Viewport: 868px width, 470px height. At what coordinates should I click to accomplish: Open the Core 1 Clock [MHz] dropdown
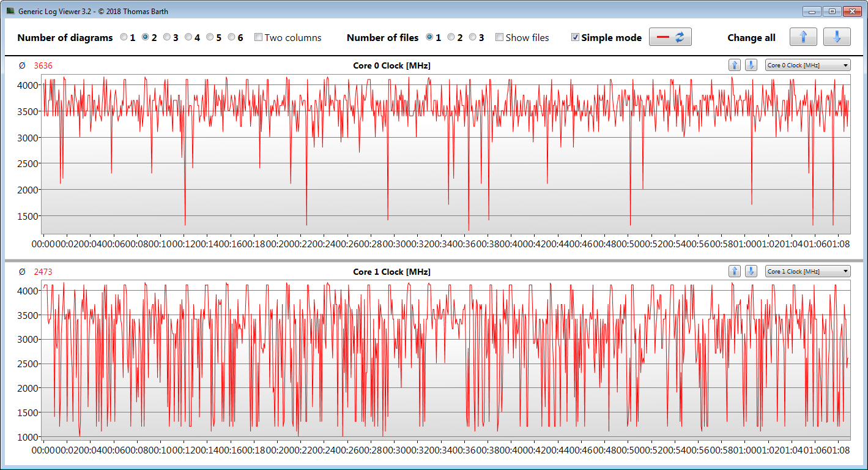coord(807,272)
